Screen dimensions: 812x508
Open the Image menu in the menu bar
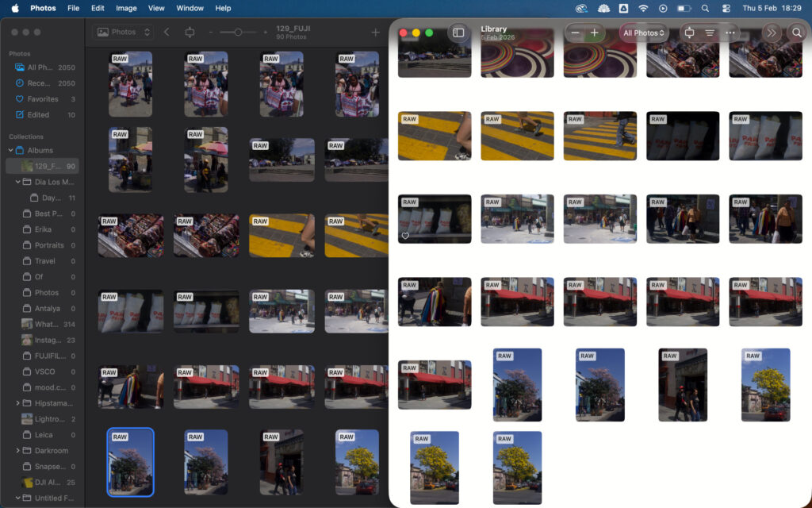coord(126,8)
